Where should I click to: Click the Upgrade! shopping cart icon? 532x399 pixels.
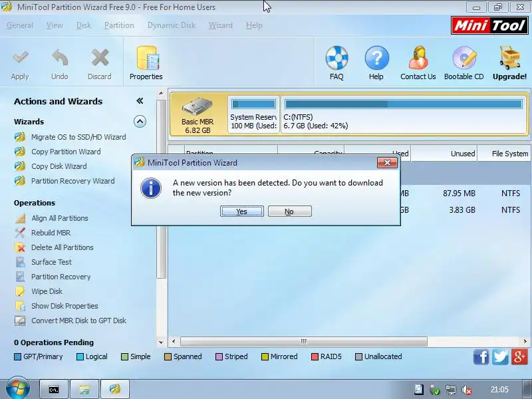tap(509, 58)
